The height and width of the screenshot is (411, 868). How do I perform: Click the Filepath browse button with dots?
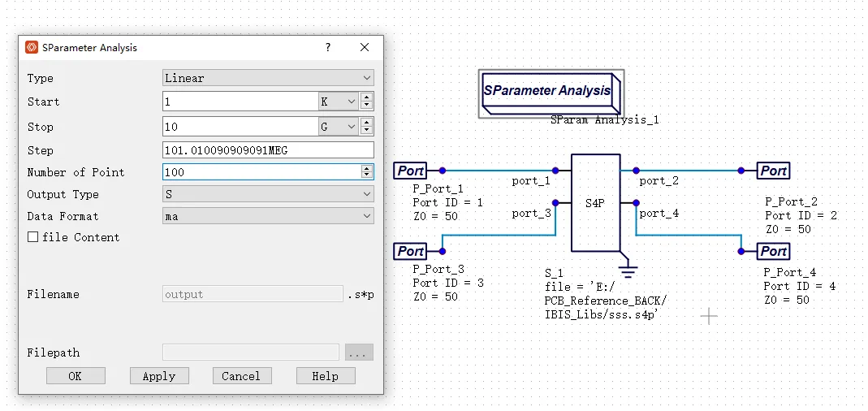359,353
